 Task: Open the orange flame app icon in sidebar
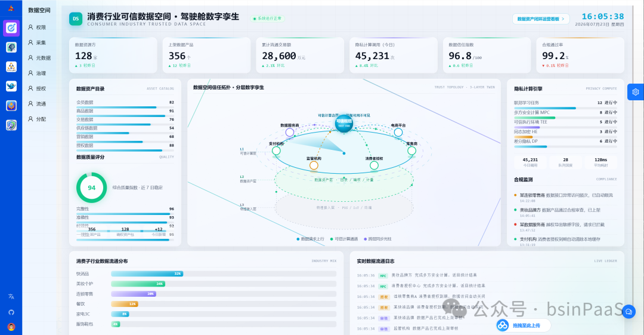[x=11, y=105]
